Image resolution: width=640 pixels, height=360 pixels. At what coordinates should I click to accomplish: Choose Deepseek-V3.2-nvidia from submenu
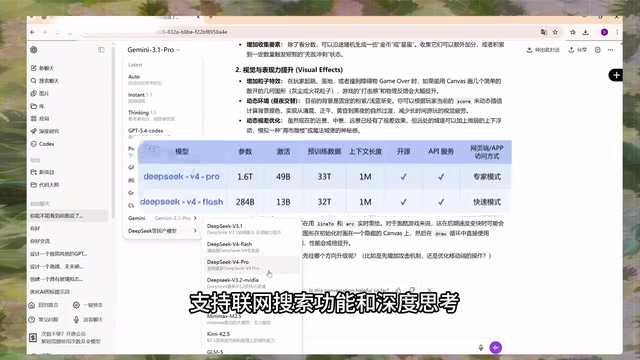252,283
